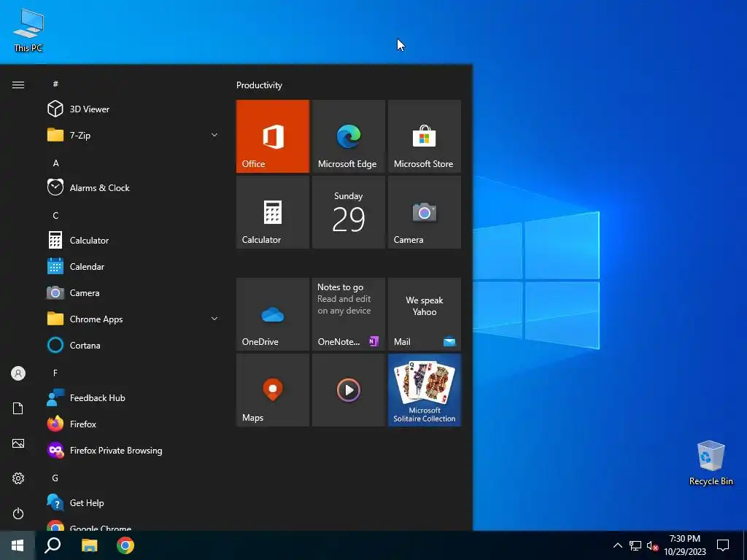Open the OneNote tile
Image resolution: width=747 pixels, height=560 pixels.
click(348, 314)
